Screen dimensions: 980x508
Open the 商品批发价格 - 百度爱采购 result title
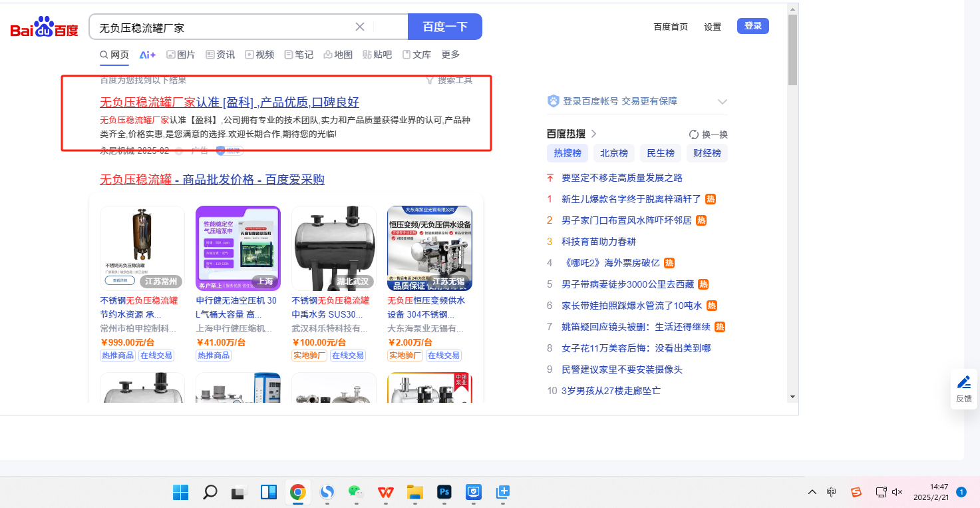212,180
